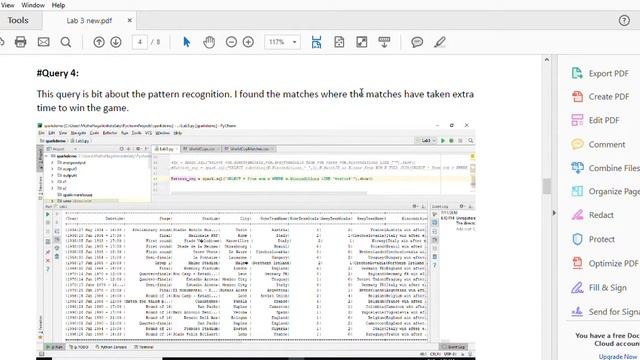Click the Optimize PDF icon
This screenshot has width=640, height=360.
tap(577, 264)
